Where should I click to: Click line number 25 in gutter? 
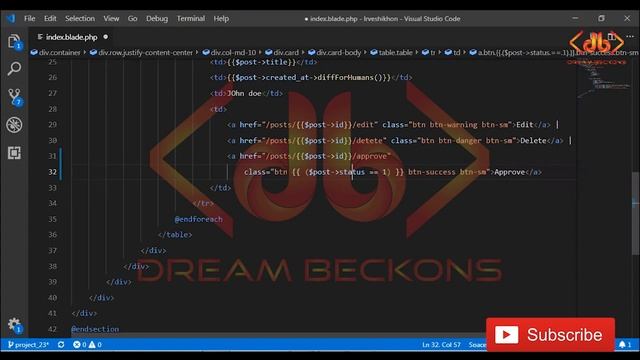[x=52, y=62]
